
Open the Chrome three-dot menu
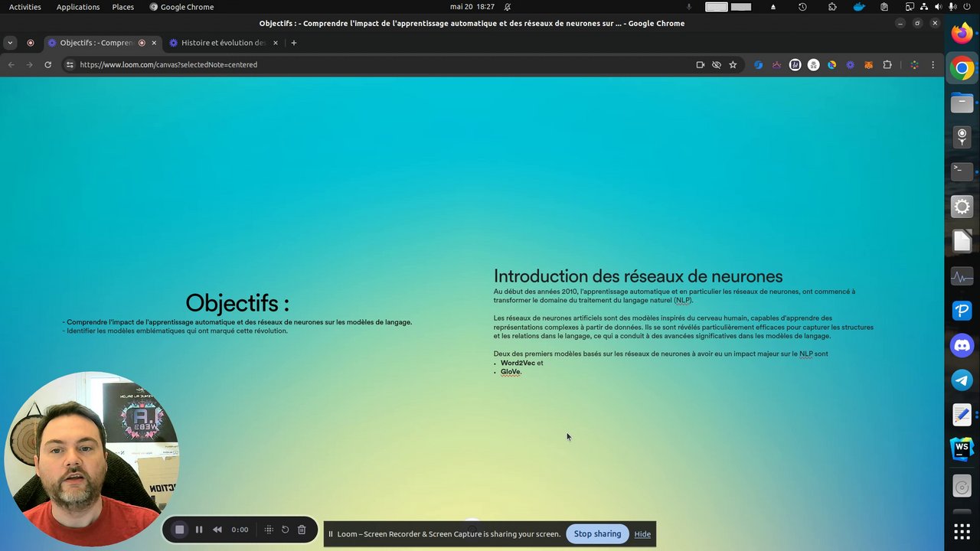point(933,65)
